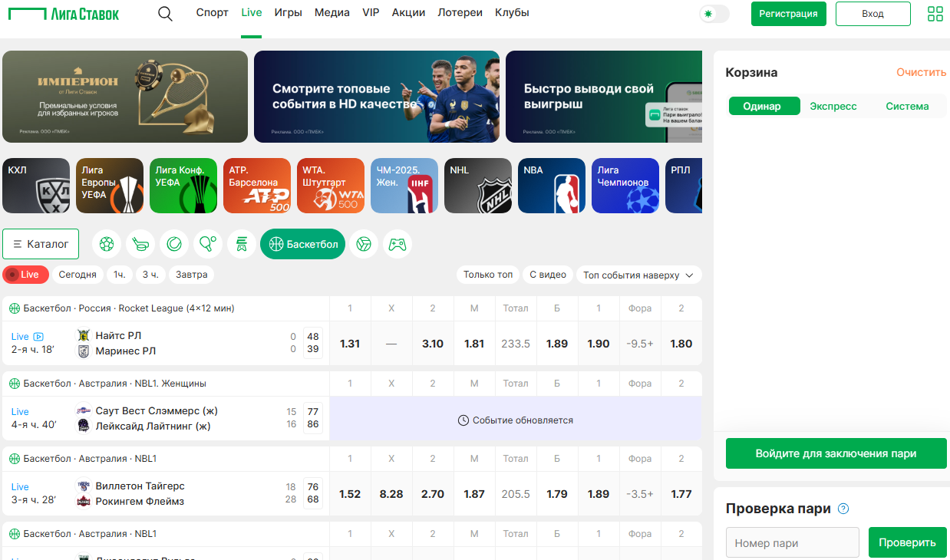950x560 pixels.
Task: Open the Лотереи navigation item
Action: tap(460, 13)
